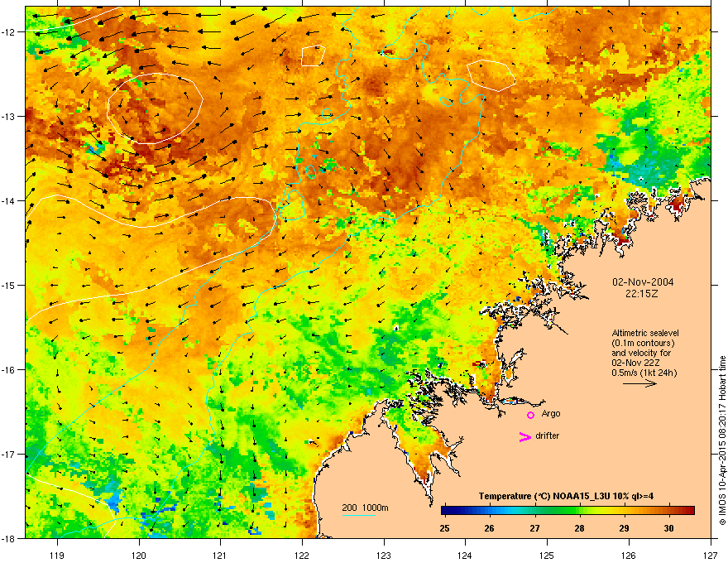Click the latitude axis label -15
The height and width of the screenshot is (563, 728).
coord(8,285)
